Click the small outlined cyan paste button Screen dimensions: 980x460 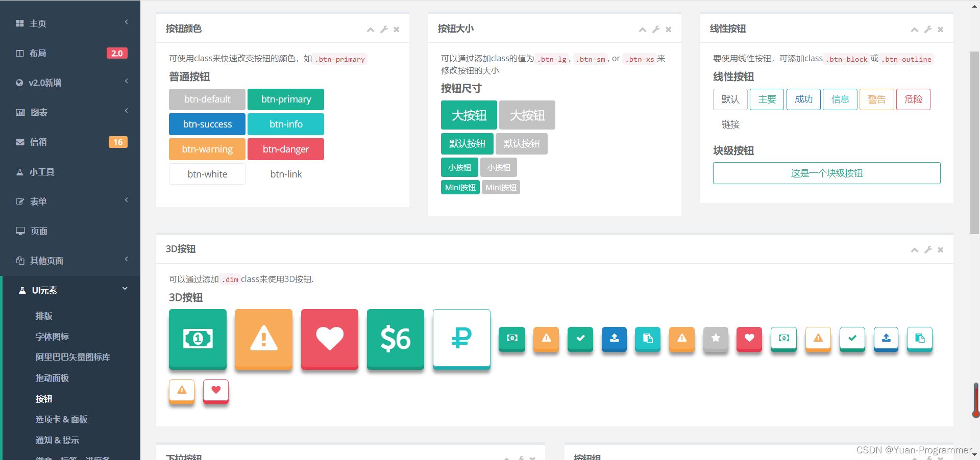click(920, 339)
